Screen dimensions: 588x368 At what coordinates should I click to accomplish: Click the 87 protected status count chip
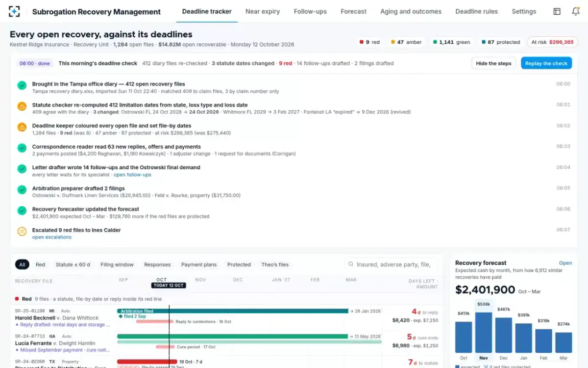pyautogui.click(x=501, y=42)
